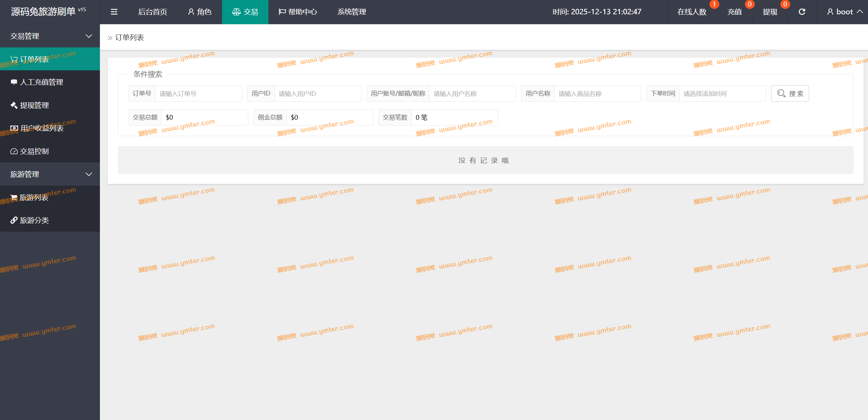Viewport: 868px width, 420px height.
Task: Open 订单列表 with the cart icon in the sidebar
Action: (x=34, y=59)
